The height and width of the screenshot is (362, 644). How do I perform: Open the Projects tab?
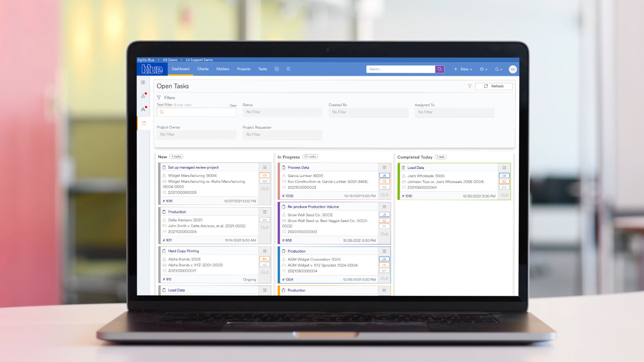click(244, 69)
